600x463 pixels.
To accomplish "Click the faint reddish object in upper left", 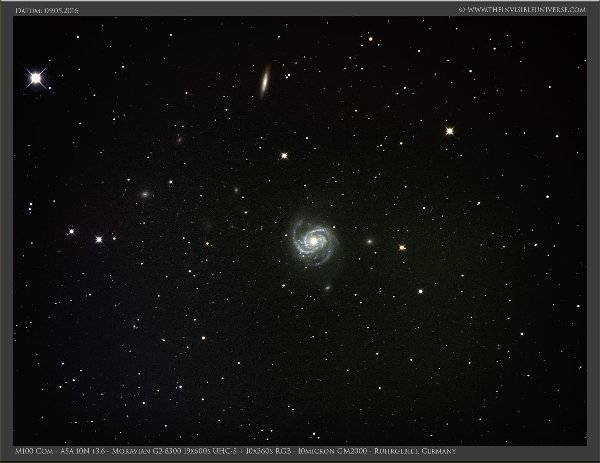I will (x=178, y=139).
